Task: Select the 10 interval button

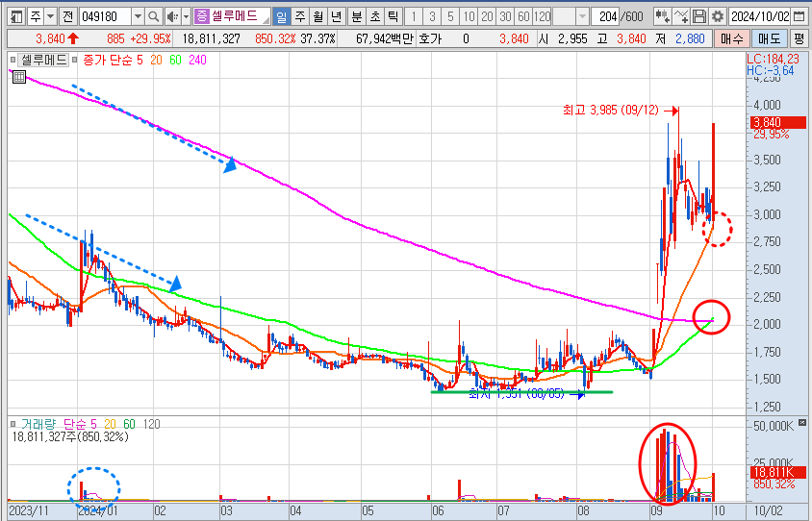Action: [469, 17]
